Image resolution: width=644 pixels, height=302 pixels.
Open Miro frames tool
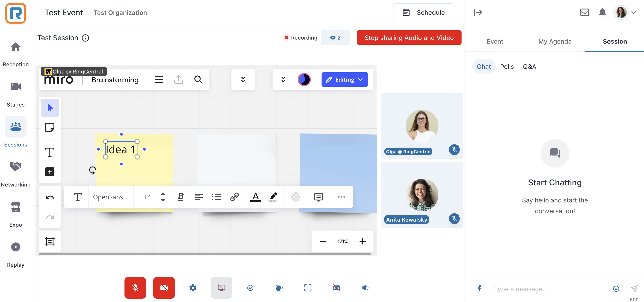point(50,241)
